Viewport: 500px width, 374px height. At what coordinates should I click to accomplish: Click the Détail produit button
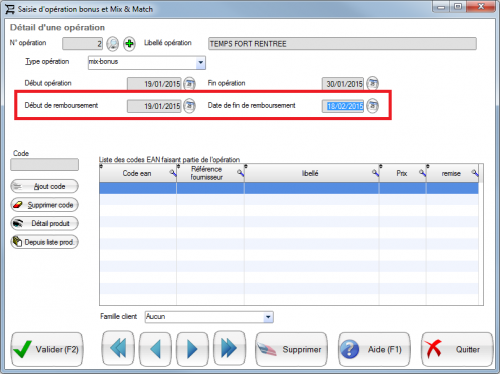45,223
